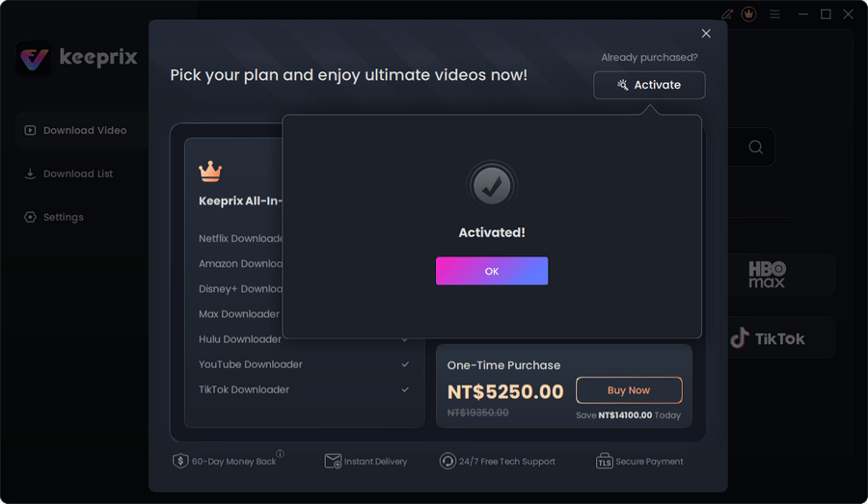Select the TikTok service tile
This screenshot has height=504, width=868.
[768, 338]
